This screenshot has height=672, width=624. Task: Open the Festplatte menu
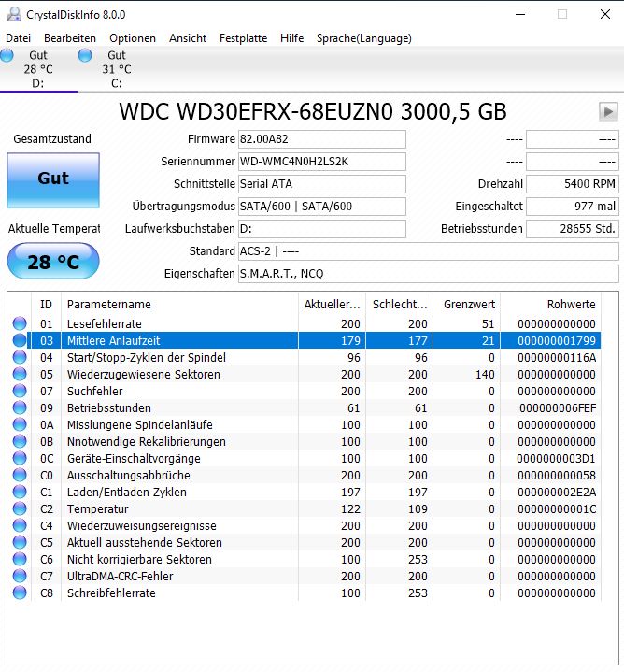coord(243,38)
